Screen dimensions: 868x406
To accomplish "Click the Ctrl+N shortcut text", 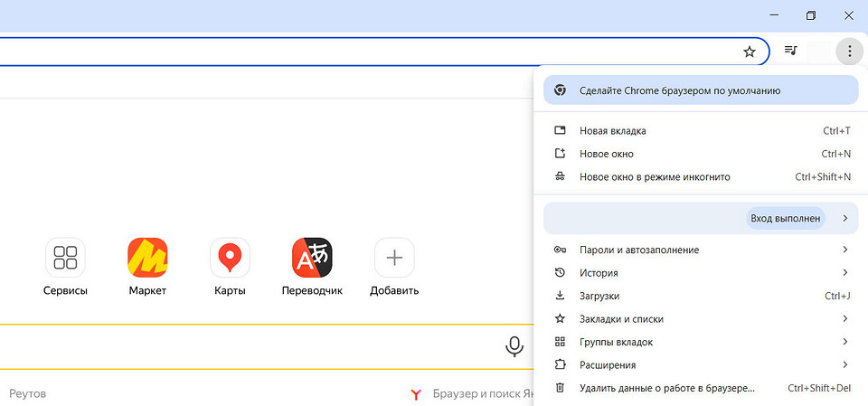I will point(835,154).
